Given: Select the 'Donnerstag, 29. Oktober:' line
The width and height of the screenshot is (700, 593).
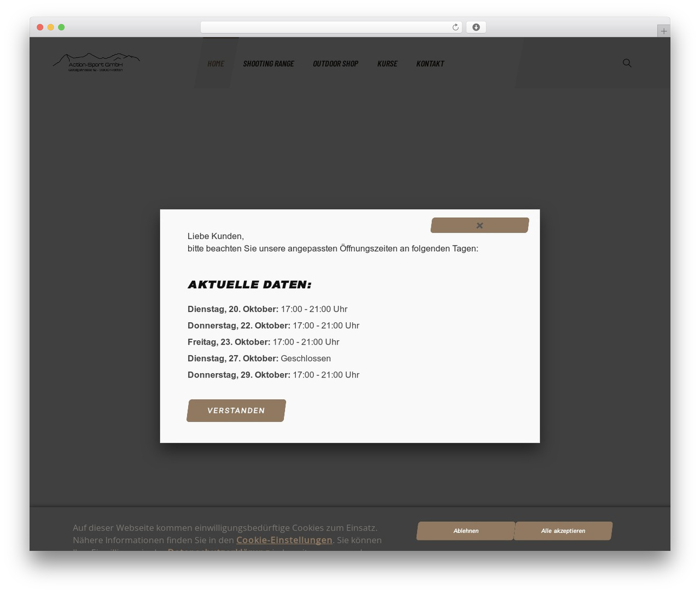Looking at the screenshot, I should tap(273, 375).
